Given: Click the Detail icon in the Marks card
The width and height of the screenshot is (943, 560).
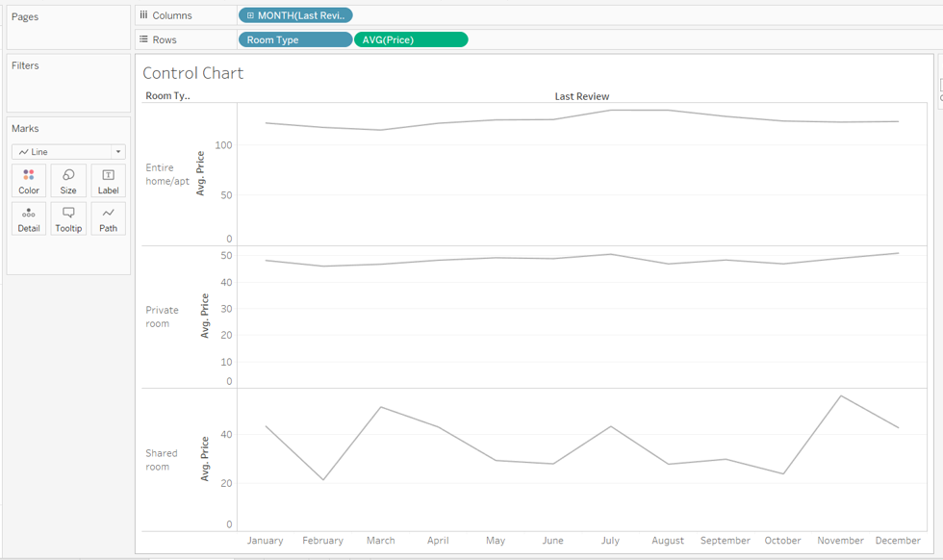Looking at the screenshot, I should point(28,218).
